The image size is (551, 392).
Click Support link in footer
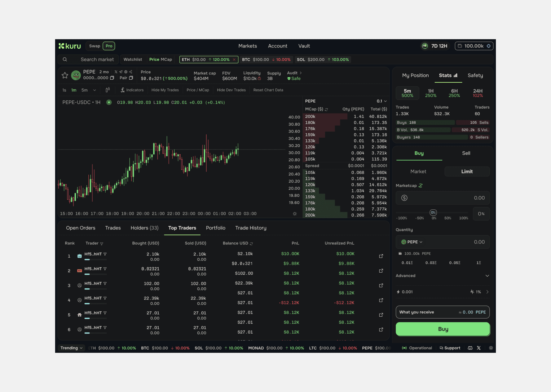click(x=450, y=348)
